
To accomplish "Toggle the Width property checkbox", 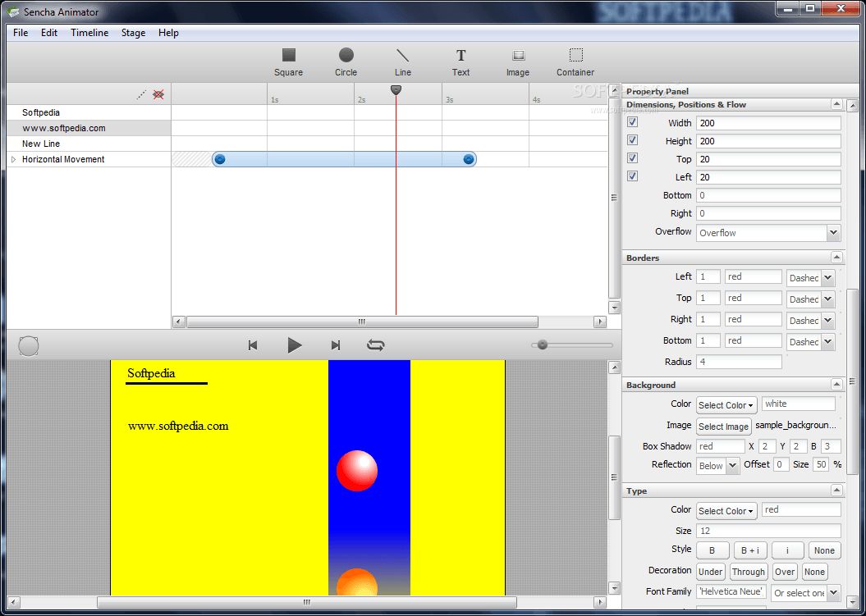I will click(x=632, y=122).
